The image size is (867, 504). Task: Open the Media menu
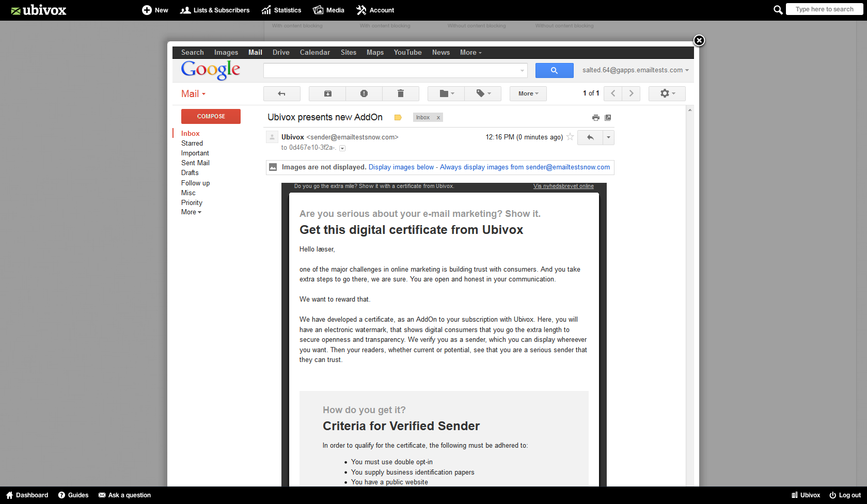(x=329, y=10)
